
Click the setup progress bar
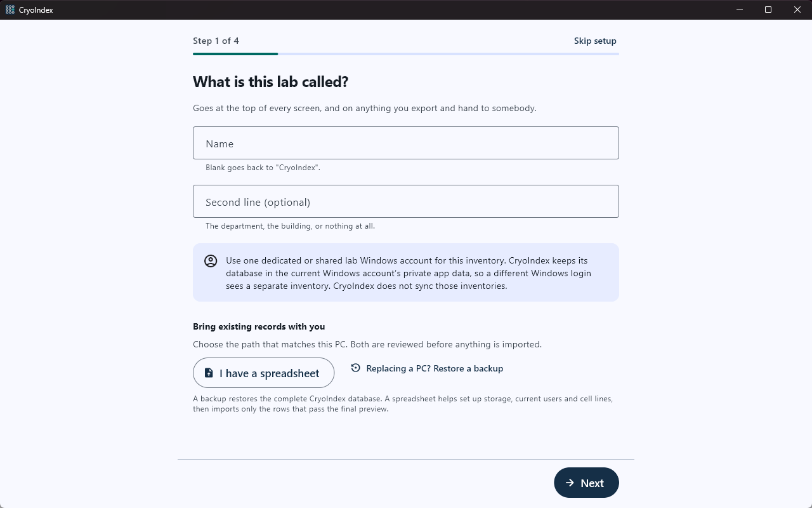tap(406, 54)
